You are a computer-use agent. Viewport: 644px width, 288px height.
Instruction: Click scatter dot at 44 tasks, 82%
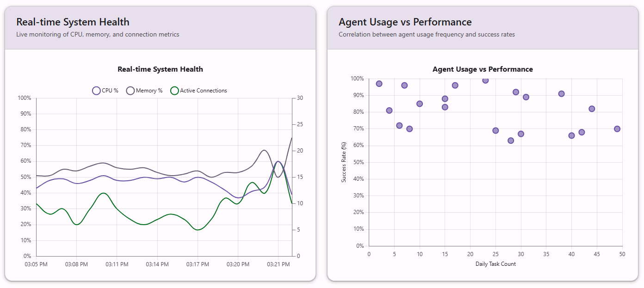[592, 109]
